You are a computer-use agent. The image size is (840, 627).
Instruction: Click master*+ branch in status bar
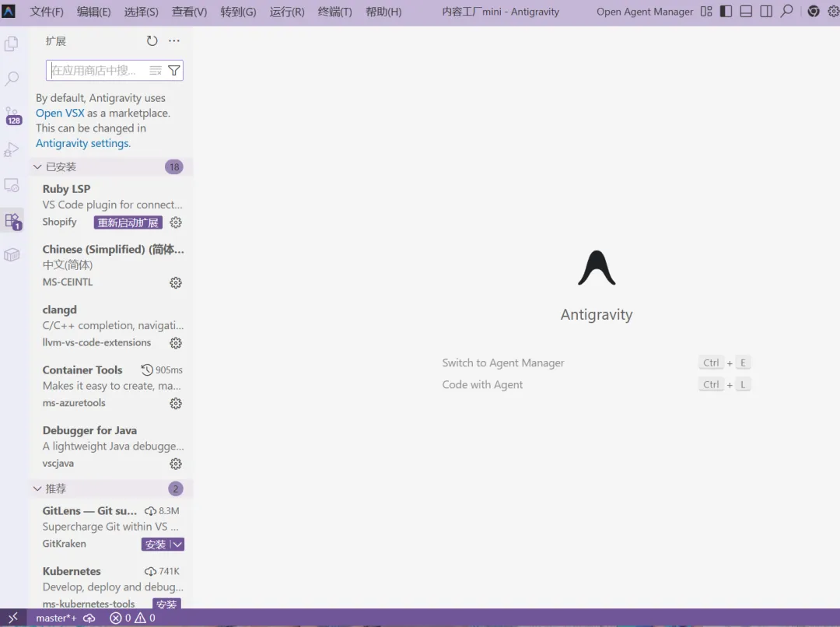click(x=56, y=618)
